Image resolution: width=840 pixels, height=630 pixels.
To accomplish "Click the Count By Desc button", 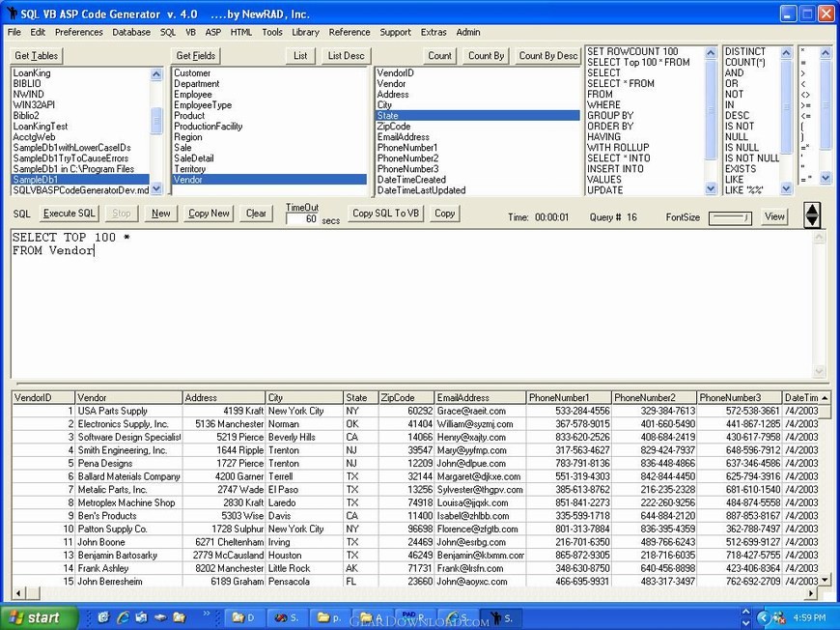I will [x=548, y=56].
